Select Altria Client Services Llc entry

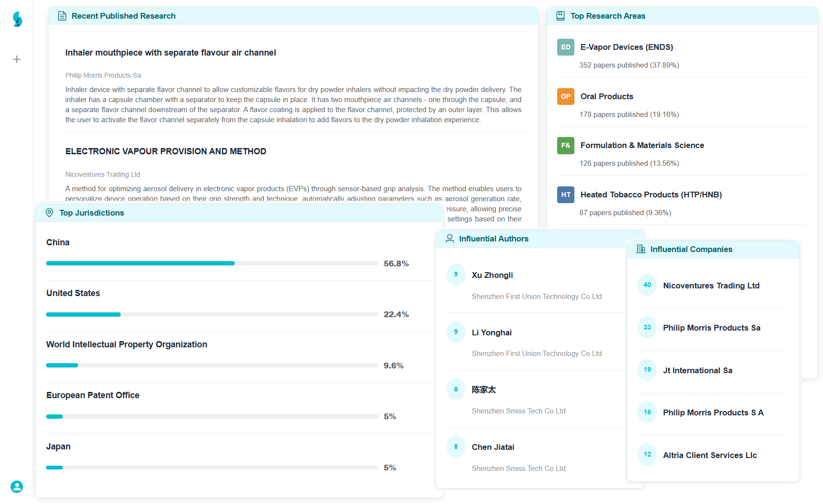(x=709, y=455)
